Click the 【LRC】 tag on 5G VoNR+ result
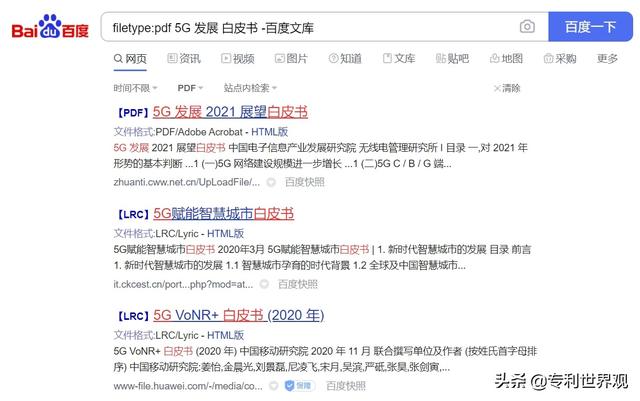The width and height of the screenshot is (640, 401). (133, 316)
